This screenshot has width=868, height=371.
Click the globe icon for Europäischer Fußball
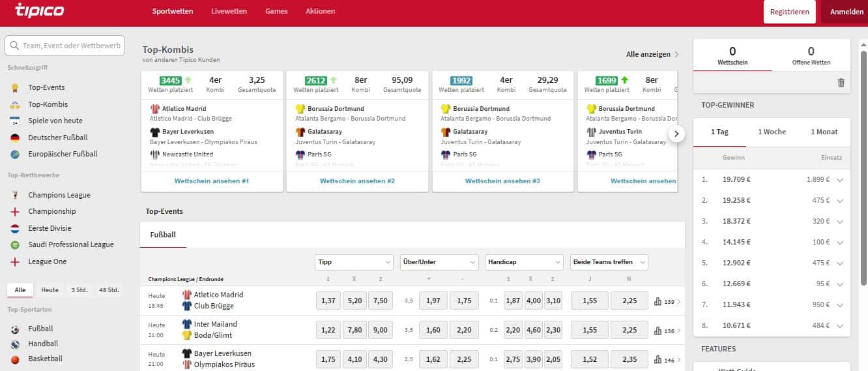tap(15, 154)
